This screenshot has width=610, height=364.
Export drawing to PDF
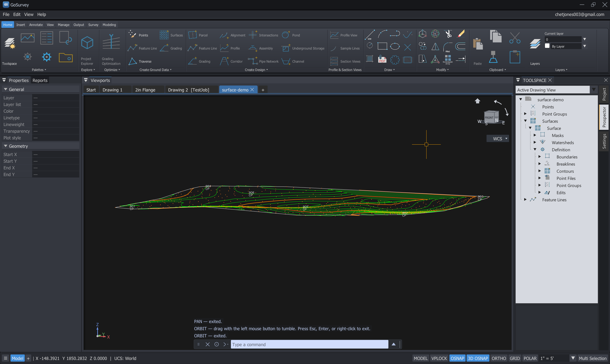coord(382,59)
